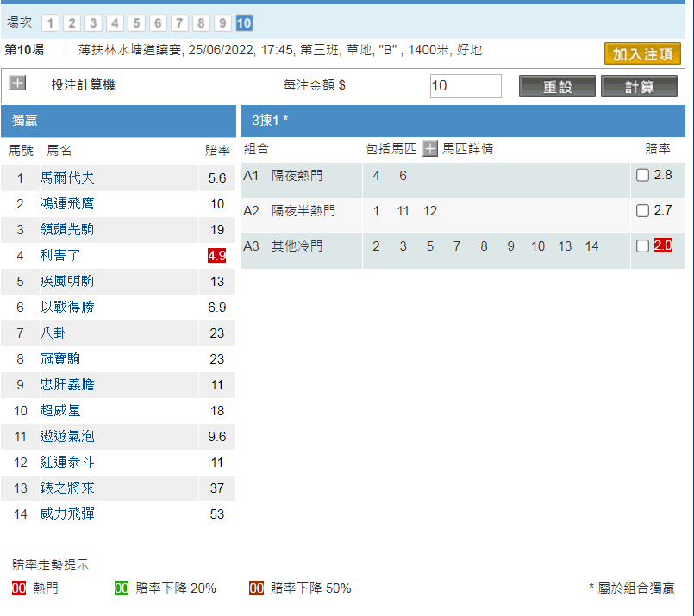The image size is (694, 616).
Task: Click the red 4.9 odds for 利害了
Action: click(216, 256)
